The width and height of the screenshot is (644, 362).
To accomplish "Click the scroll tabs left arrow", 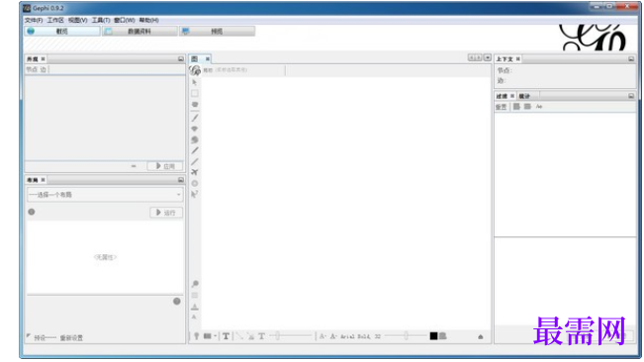I will pyautogui.click(x=472, y=58).
